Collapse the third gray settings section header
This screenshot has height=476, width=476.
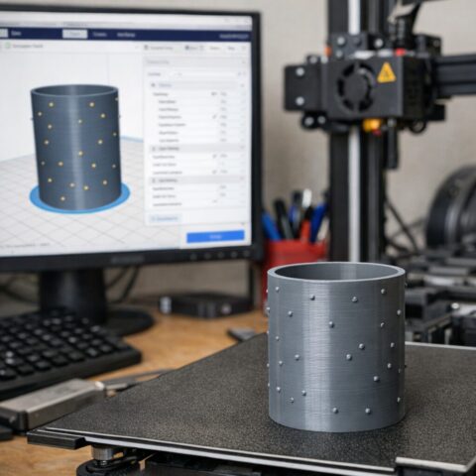pos(197,180)
